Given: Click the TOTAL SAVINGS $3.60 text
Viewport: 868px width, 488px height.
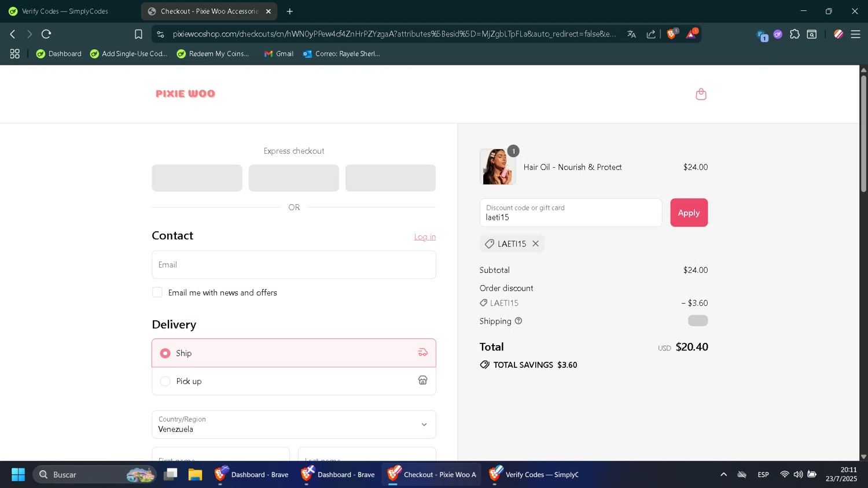Looking at the screenshot, I should 535,365.
